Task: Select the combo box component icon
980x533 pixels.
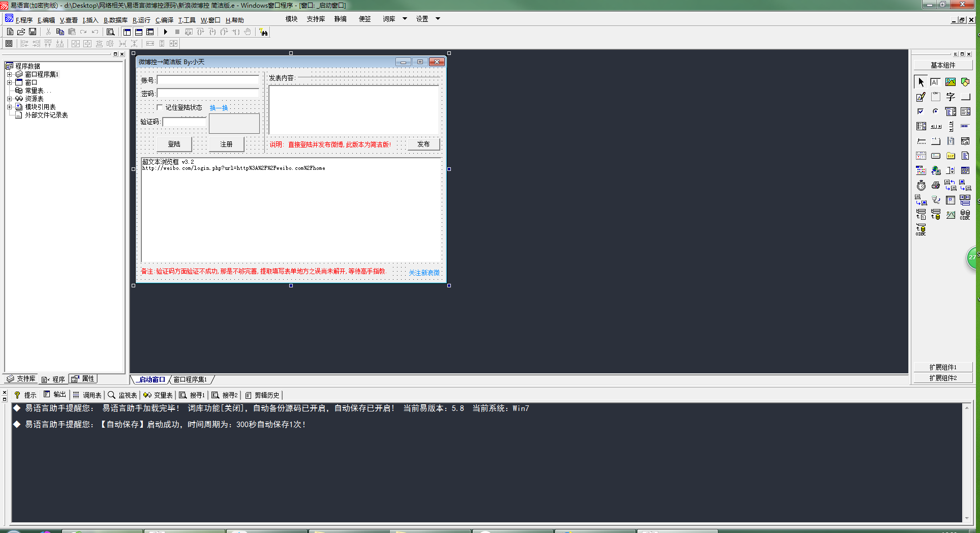Action: [951, 111]
